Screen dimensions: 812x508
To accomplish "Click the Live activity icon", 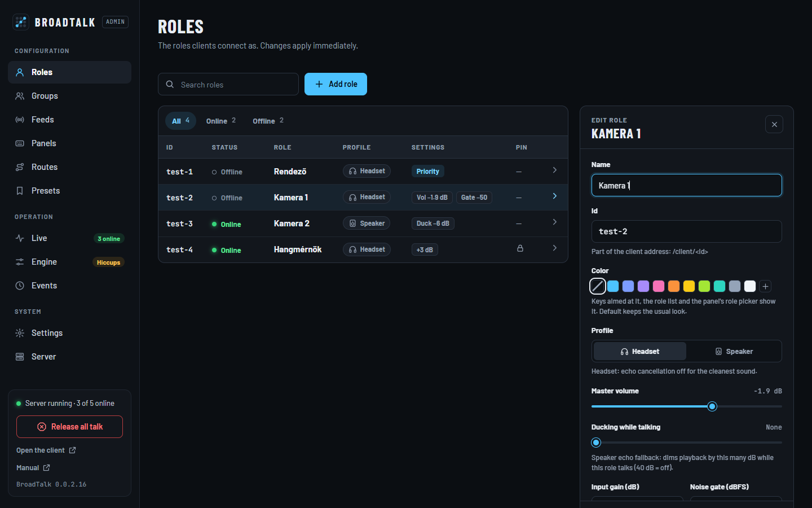I will (x=20, y=238).
